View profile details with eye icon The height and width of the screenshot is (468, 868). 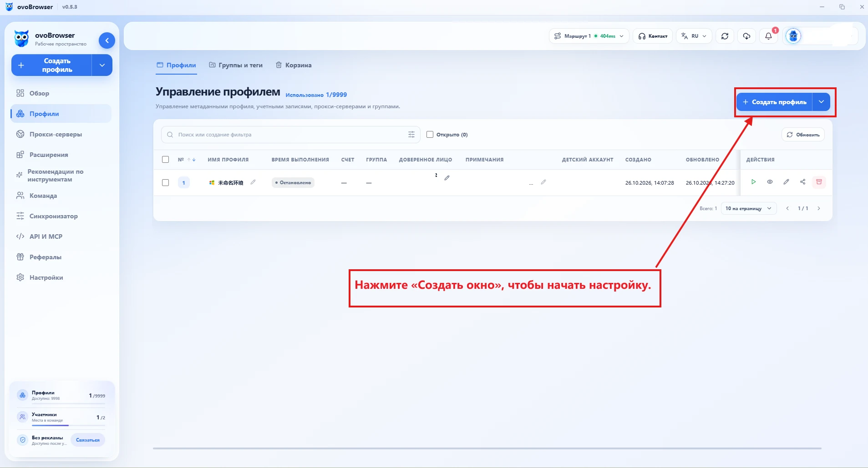pos(770,182)
